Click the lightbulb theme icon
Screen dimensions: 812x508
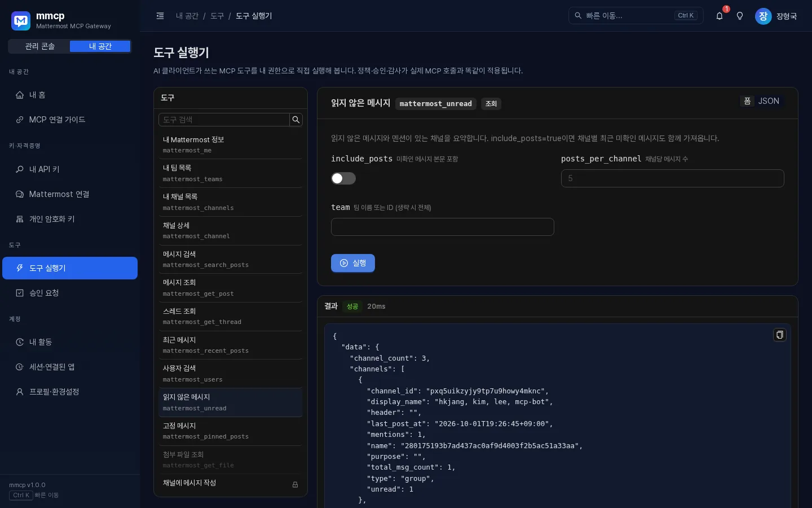click(740, 16)
